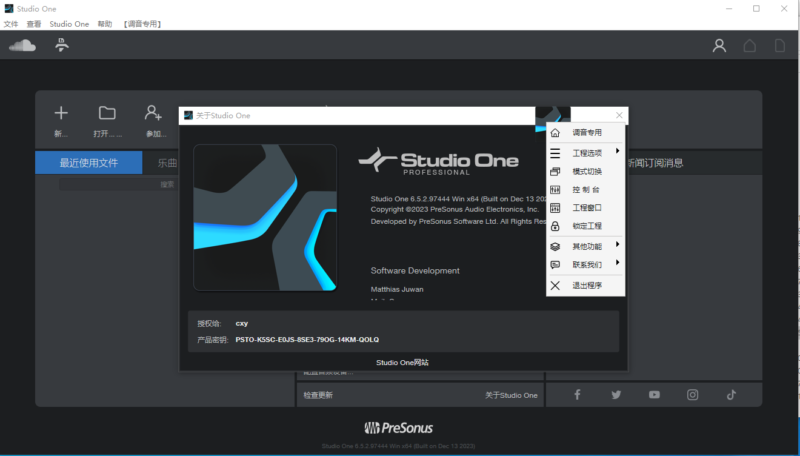
Task: Select 控制台 from the popup menu
Action: [x=586, y=190]
